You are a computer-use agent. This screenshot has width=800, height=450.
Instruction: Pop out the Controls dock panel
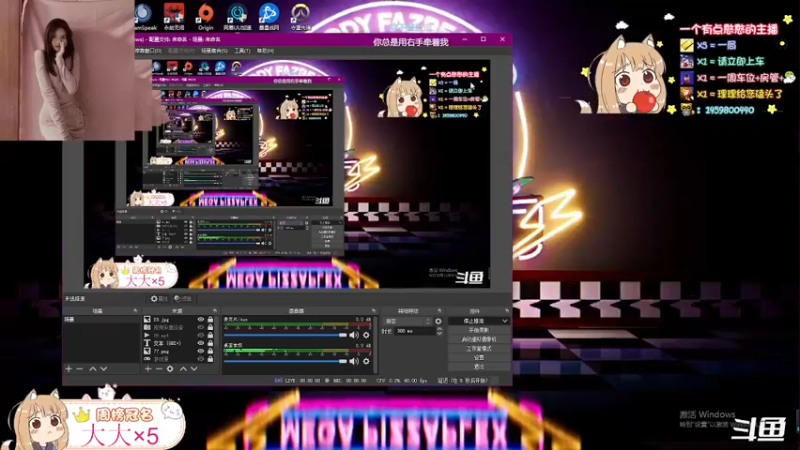click(507, 311)
